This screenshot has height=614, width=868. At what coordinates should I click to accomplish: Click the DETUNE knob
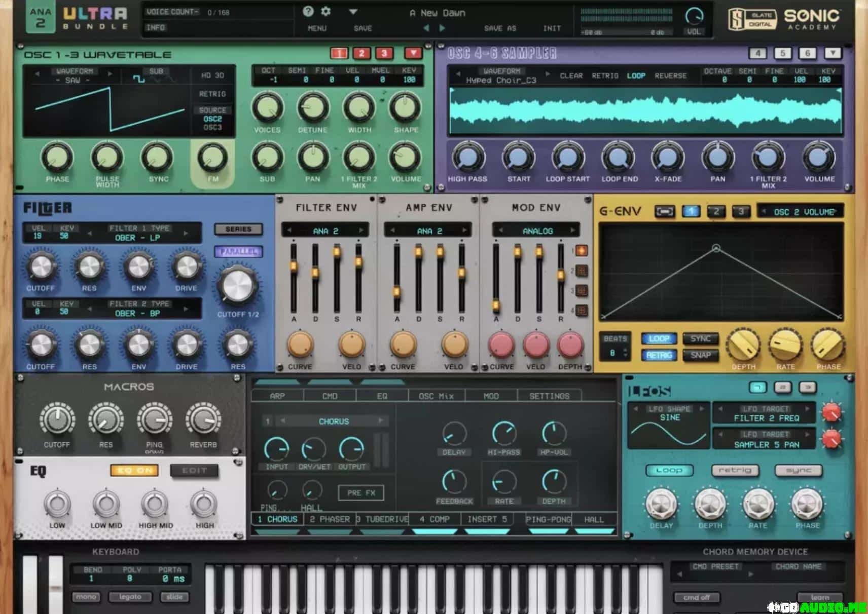[312, 108]
